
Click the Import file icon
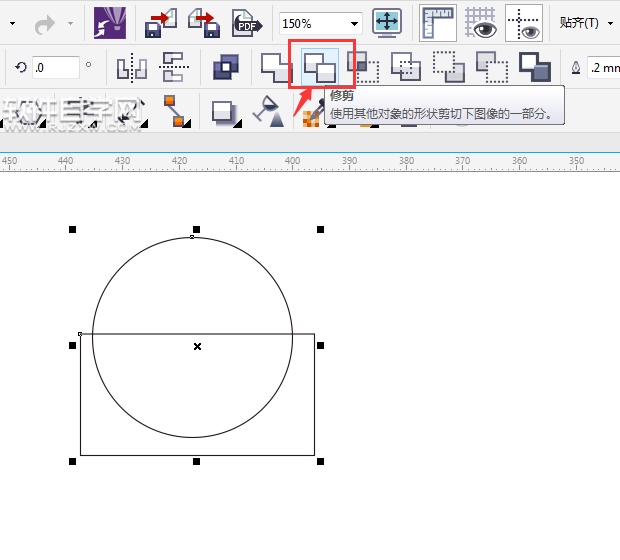coord(159,22)
